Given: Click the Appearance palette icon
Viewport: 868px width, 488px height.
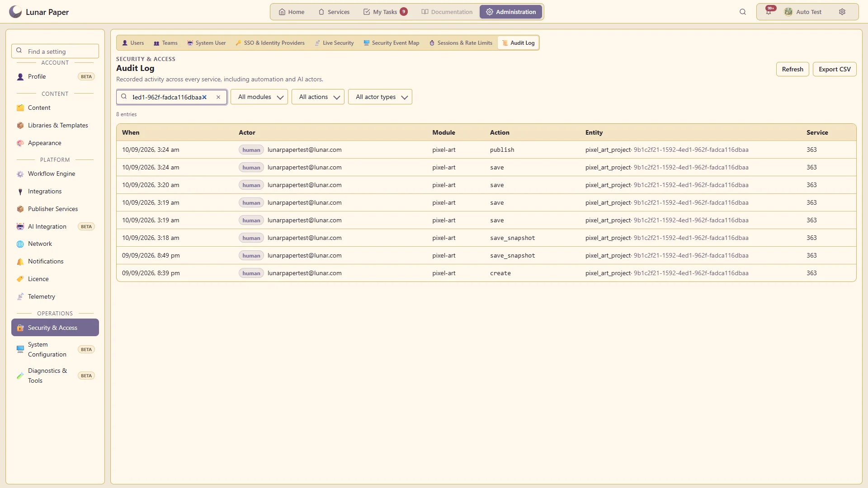Looking at the screenshot, I should (x=20, y=143).
